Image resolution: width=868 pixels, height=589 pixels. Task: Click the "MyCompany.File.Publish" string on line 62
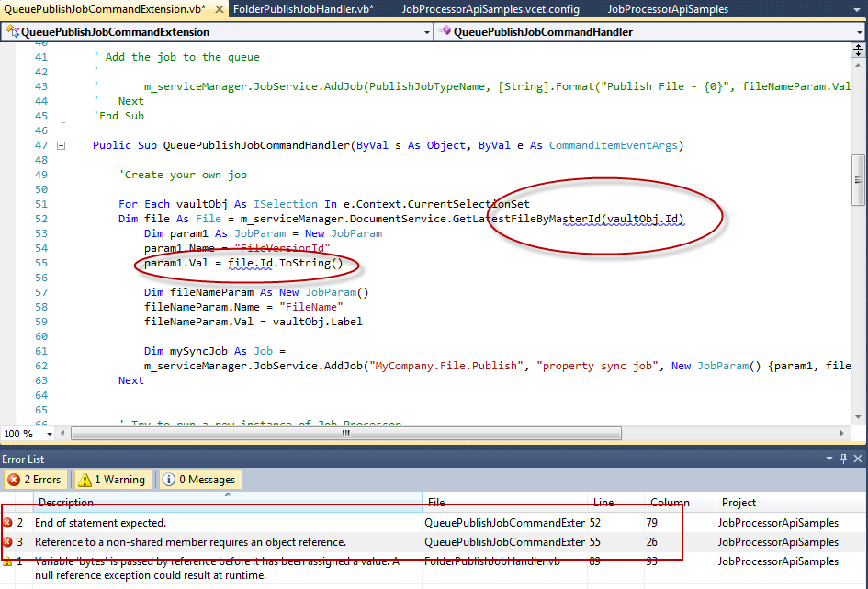446,366
